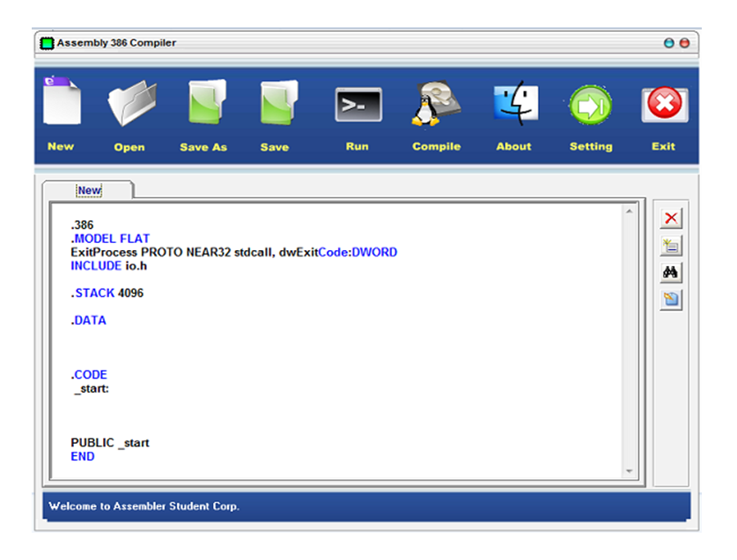The height and width of the screenshot is (560, 737).
Task: Click the blue note side panel icon
Action: (671, 299)
